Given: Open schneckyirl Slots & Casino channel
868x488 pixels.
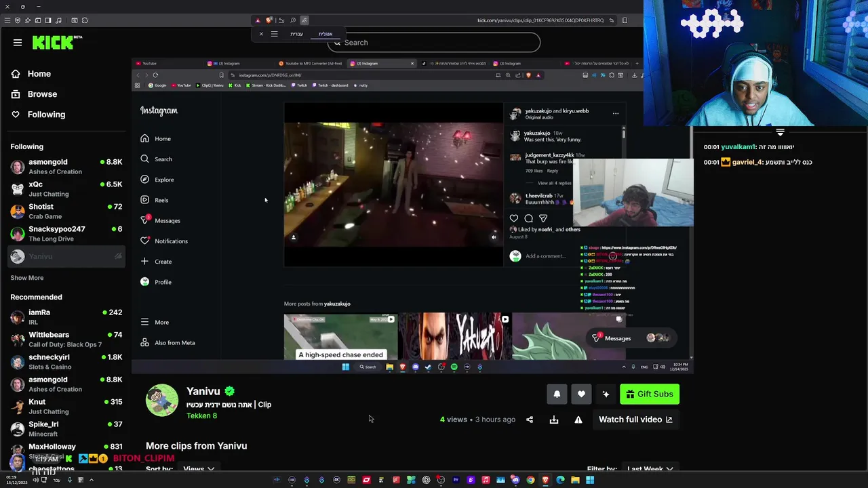Looking at the screenshot, I should pos(66,362).
